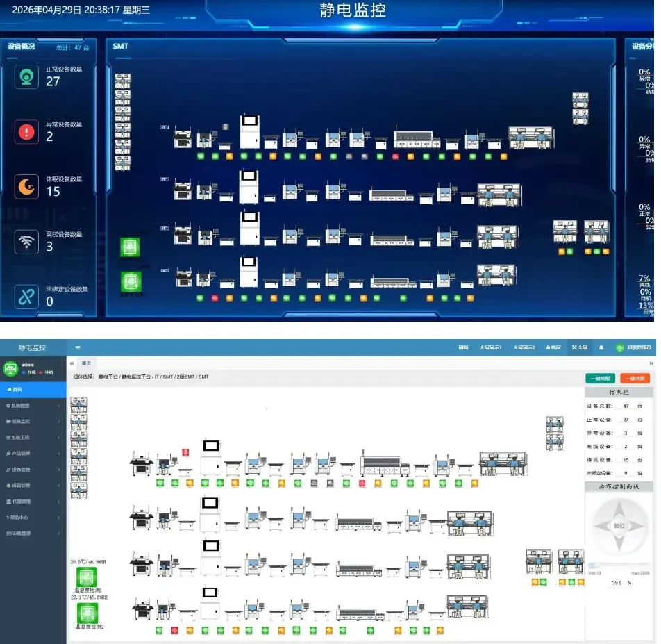Click the zoom percentage input showing 39.6
661x644 pixels.
(x=617, y=583)
